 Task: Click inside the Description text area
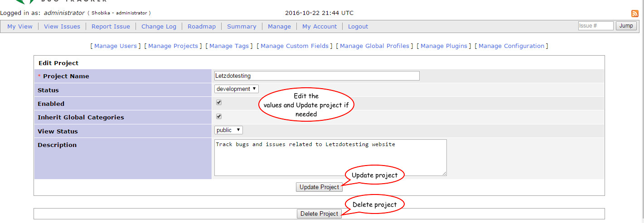[330, 157]
